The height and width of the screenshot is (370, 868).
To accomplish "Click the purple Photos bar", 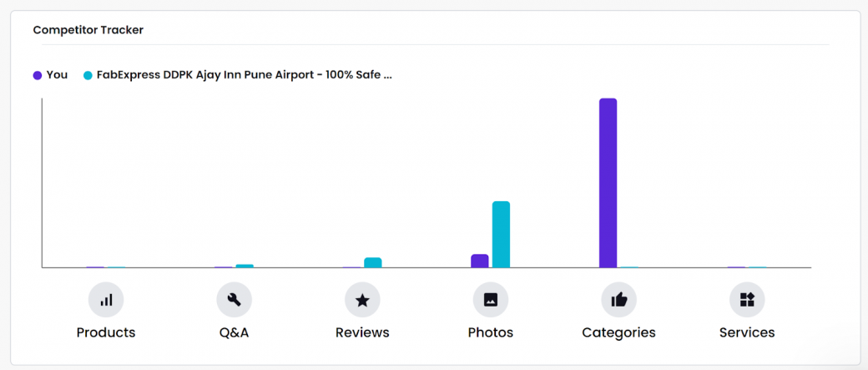I will click(x=480, y=261).
